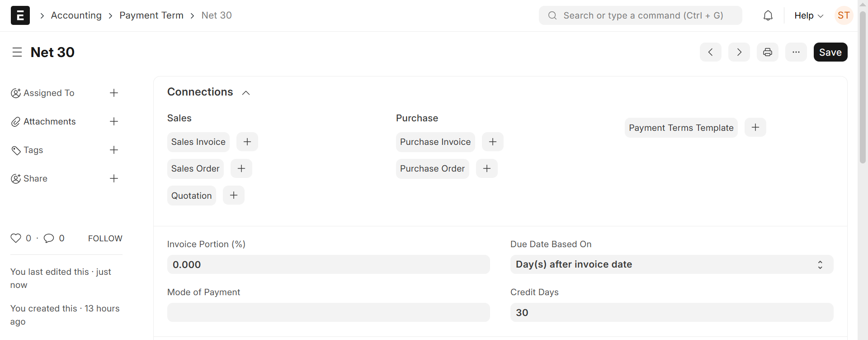Navigate to the previous record arrow
Screen dimensions: 868x340
coord(711,52)
